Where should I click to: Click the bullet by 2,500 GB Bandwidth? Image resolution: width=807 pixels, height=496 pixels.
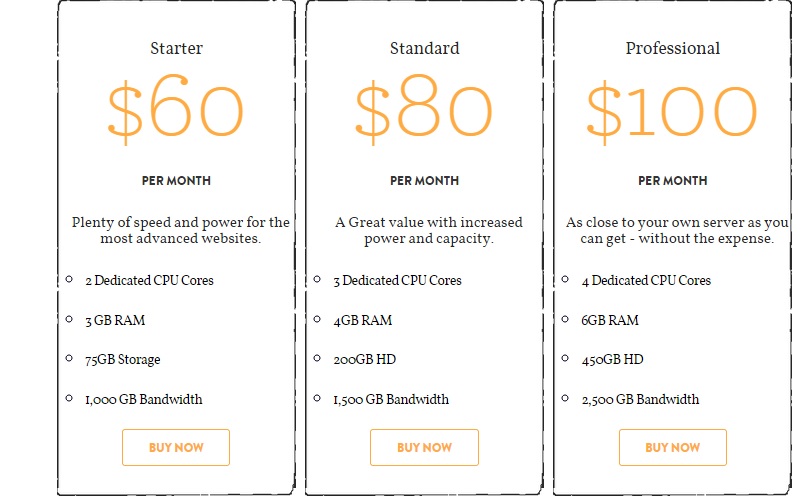[x=565, y=398]
